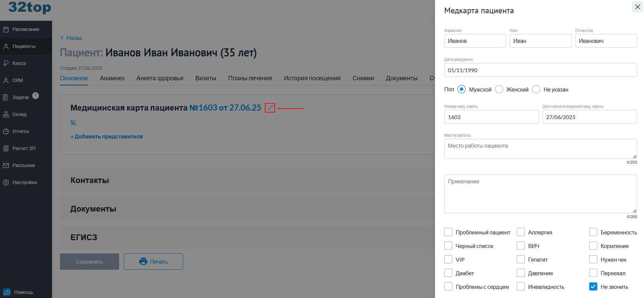Uncheck the Не звонить checkbox
Viewport: 644px width, 298px height.
[593, 286]
